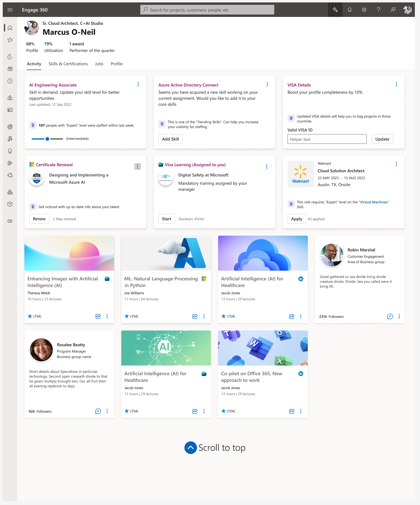
Task: Switch to Skills & Certifications tab
Action: point(68,64)
